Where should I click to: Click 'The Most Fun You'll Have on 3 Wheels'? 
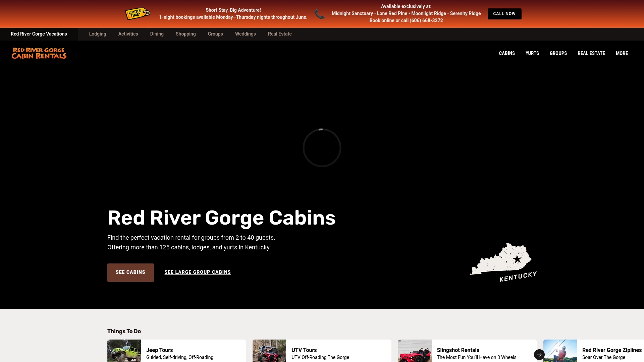[x=477, y=357]
